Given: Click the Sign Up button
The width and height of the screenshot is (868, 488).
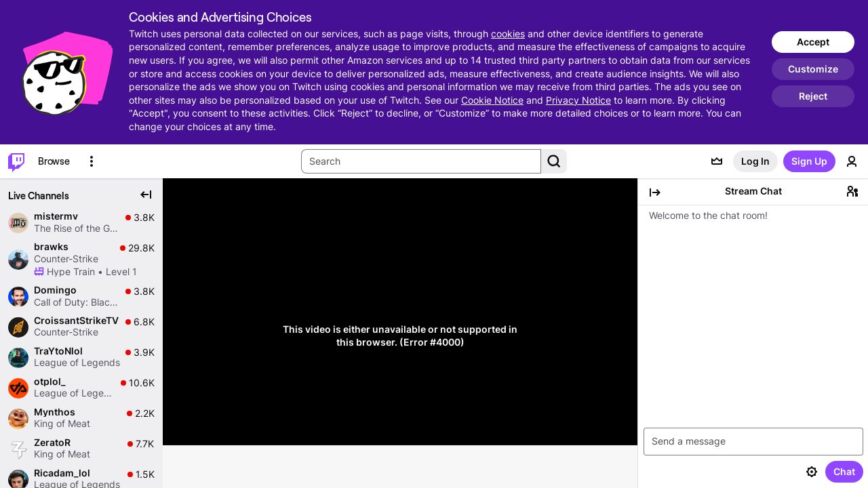Looking at the screenshot, I should (809, 161).
